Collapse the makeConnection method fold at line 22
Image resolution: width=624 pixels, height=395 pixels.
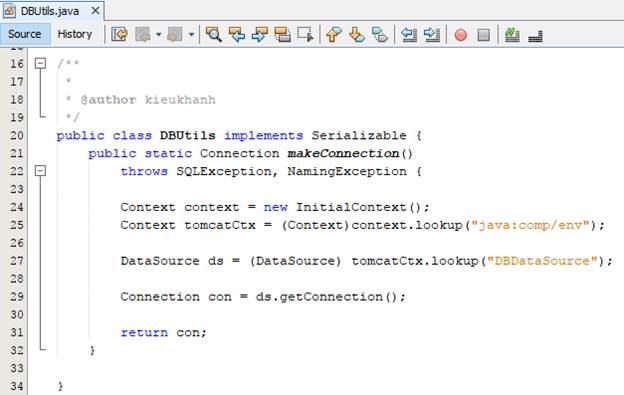click(40, 171)
